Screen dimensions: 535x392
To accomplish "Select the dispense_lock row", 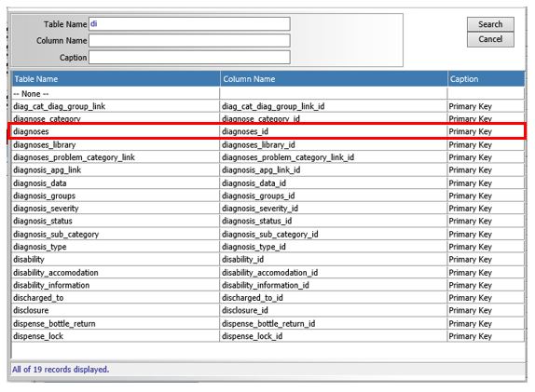I will click(268, 336).
